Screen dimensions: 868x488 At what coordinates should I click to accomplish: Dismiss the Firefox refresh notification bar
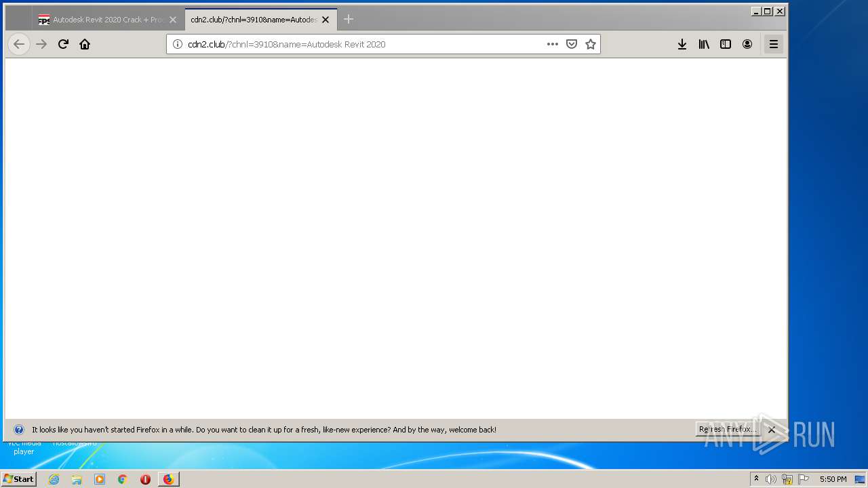772,430
